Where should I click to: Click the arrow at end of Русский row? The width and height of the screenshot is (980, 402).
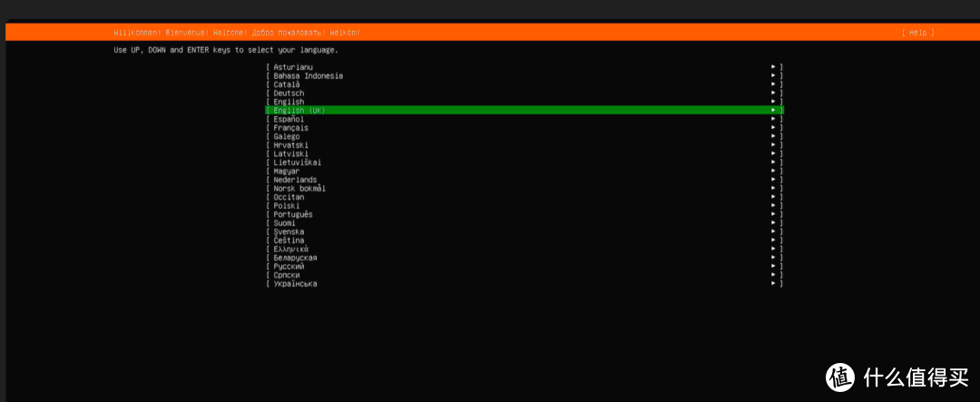774,266
